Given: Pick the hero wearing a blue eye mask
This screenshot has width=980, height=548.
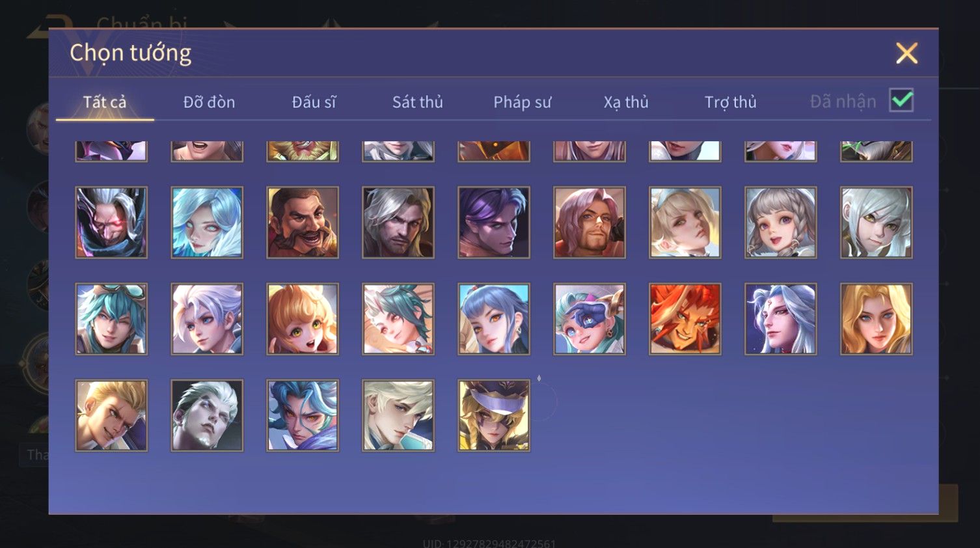Looking at the screenshot, I should point(590,319).
